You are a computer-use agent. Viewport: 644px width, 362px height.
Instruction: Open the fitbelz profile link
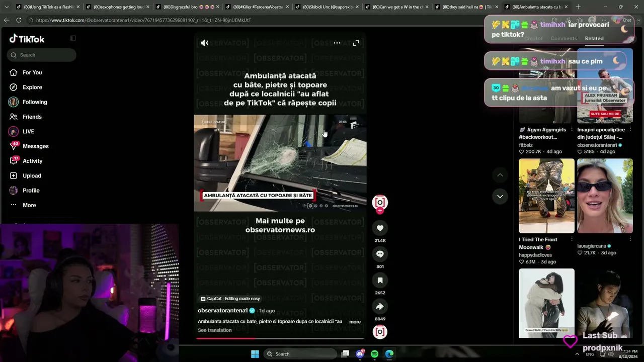526,145
